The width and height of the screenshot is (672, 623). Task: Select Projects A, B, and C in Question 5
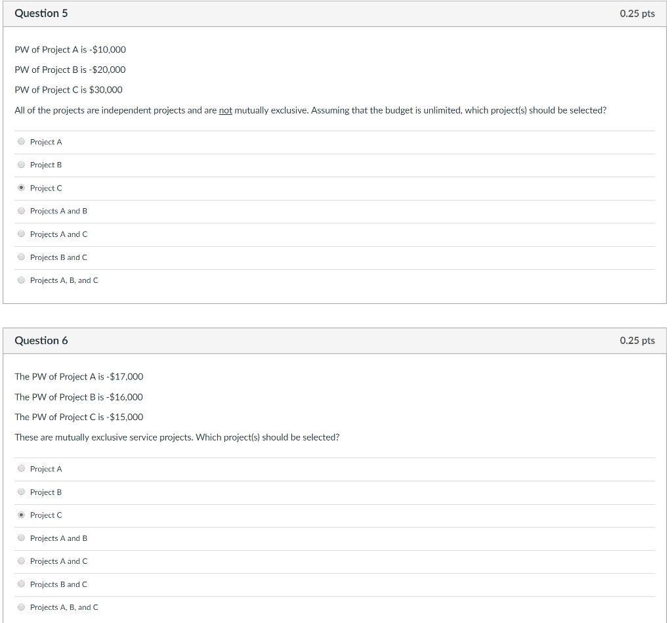coord(21,280)
